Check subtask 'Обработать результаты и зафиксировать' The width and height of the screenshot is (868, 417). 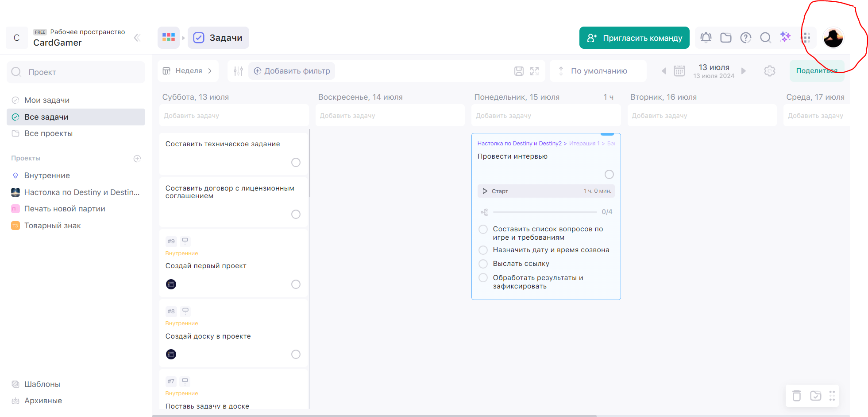pyautogui.click(x=483, y=278)
